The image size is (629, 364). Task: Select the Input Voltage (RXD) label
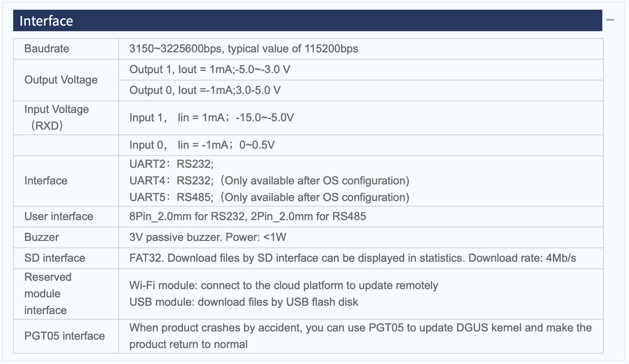tap(57, 118)
